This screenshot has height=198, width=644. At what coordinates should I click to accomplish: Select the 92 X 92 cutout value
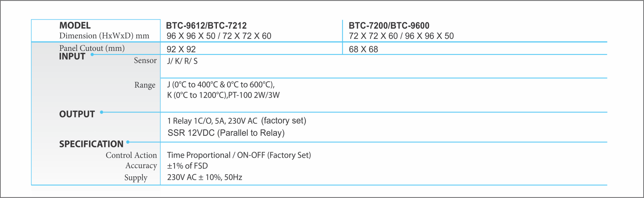[181, 49]
